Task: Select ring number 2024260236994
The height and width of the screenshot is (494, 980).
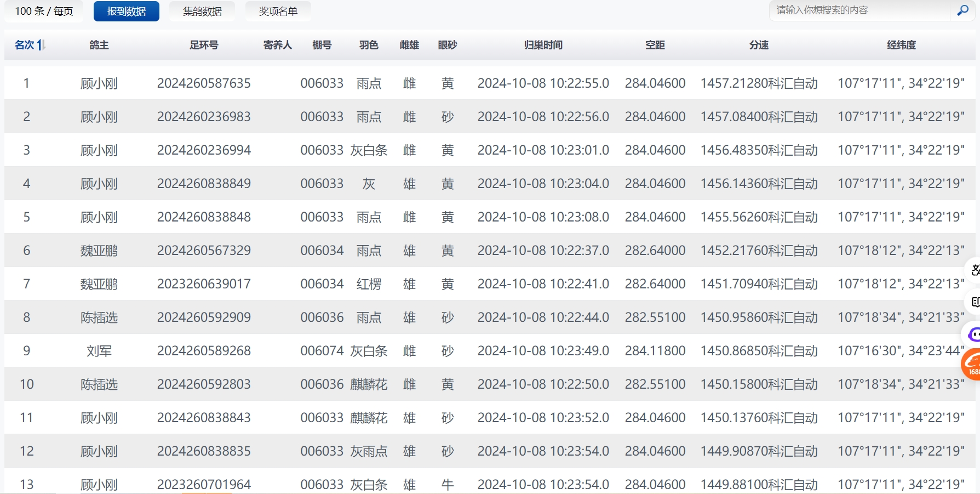Action: [x=204, y=150]
